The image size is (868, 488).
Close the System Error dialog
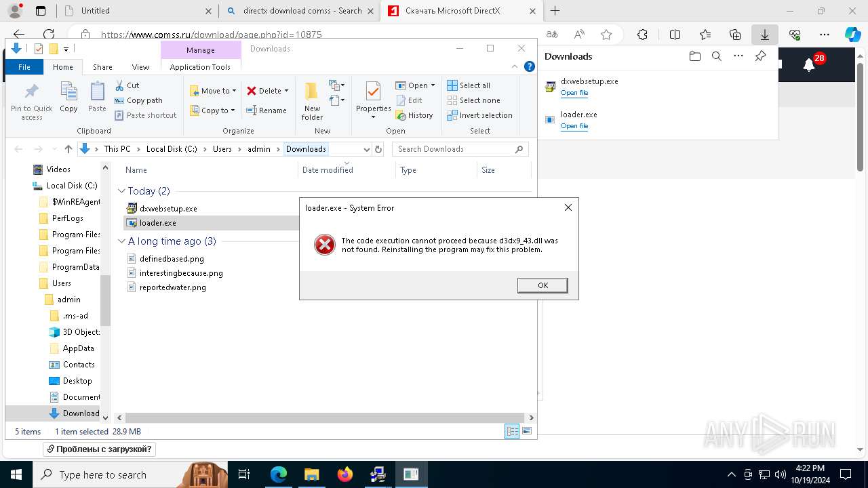coord(568,207)
